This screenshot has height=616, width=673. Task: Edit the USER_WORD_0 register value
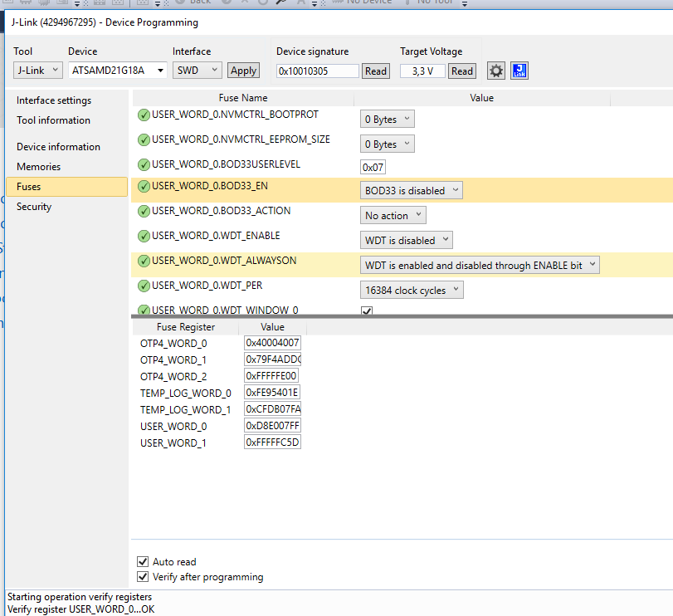click(272, 425)
